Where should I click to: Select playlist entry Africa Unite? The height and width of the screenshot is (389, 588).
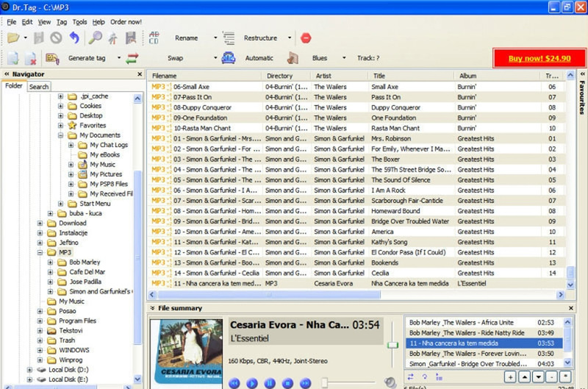click(484, 323)
